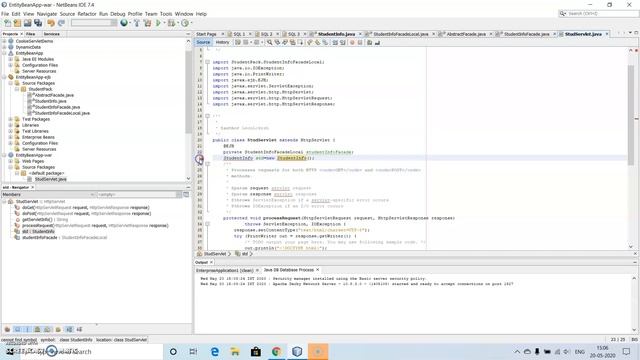
Task: Open the File menu
Action: click(5, 14)
